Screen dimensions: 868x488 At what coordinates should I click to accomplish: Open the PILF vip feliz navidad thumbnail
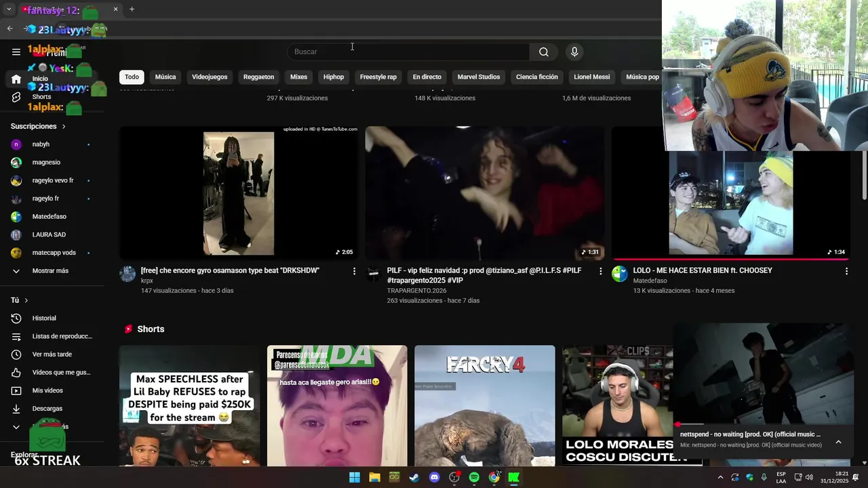[x=485, y=192]
